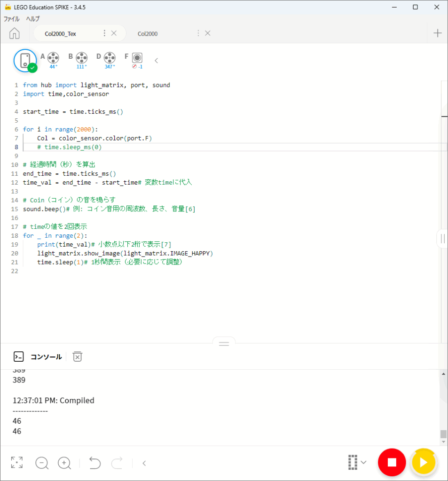Screen dimensions: 448x481
Task: Close the Col2000 tab
Action: click(x=208, y=33)
